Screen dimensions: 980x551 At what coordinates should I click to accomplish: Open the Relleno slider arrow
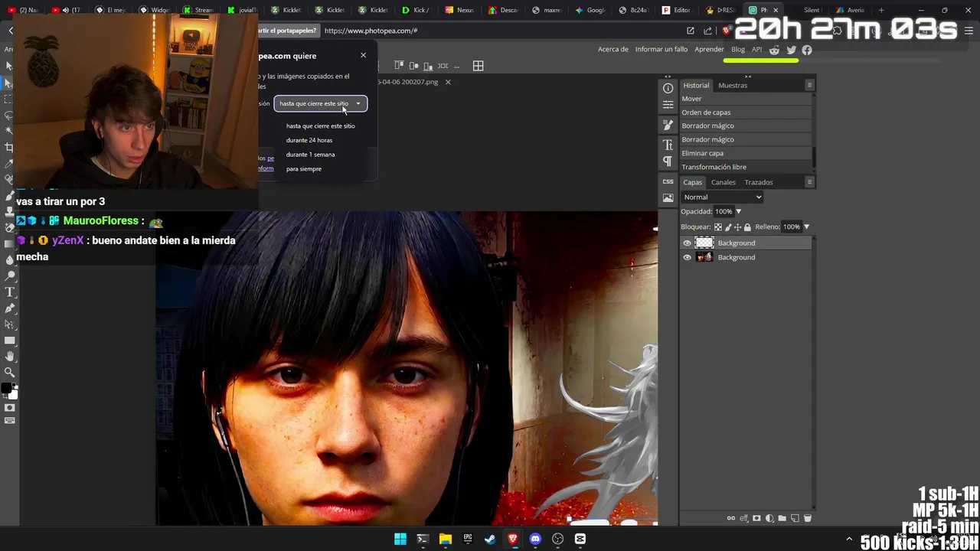(806, 227)
